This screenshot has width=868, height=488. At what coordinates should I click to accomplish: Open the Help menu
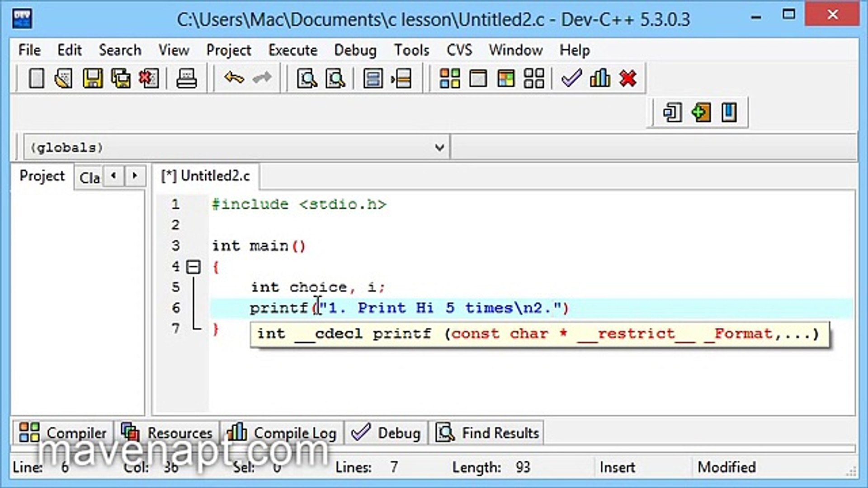(x=575, y=50)
